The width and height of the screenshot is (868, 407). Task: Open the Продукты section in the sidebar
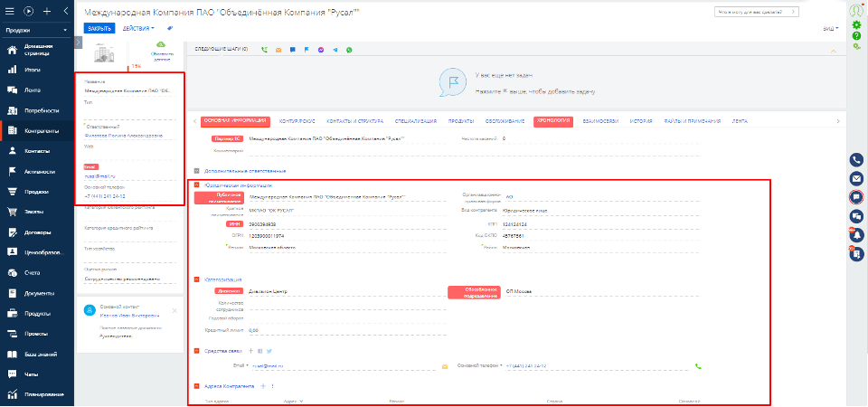pos(37,314)
